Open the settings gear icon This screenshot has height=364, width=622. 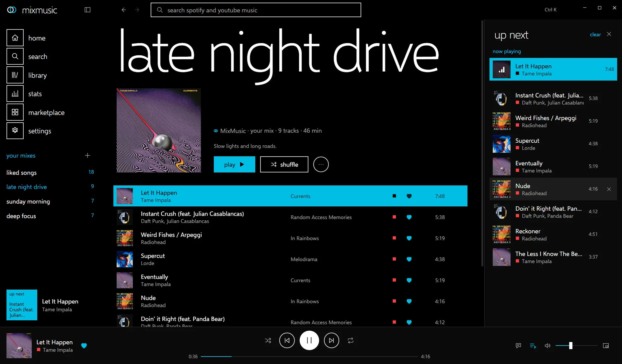[x=15, y=131]
